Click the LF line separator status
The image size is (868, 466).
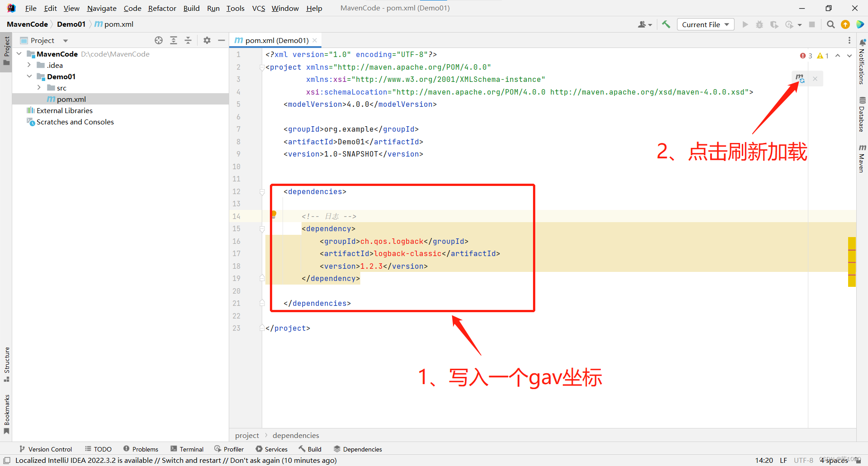point(783,460)
